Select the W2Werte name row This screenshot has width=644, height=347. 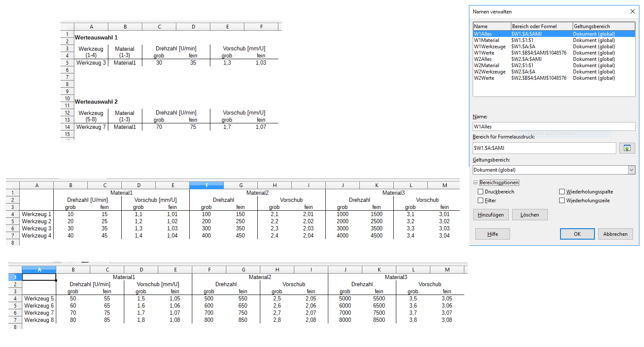[x=554, y=78]
